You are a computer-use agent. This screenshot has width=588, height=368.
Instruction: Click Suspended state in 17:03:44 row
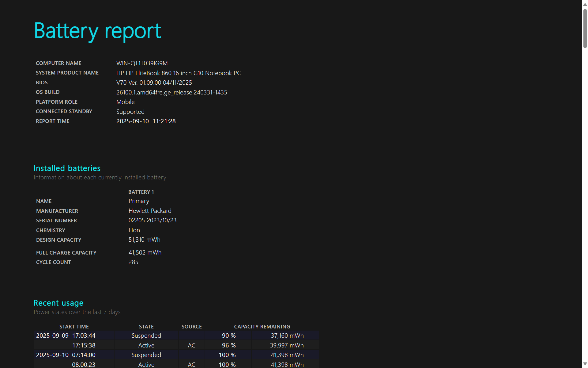(x=146, y=335)
